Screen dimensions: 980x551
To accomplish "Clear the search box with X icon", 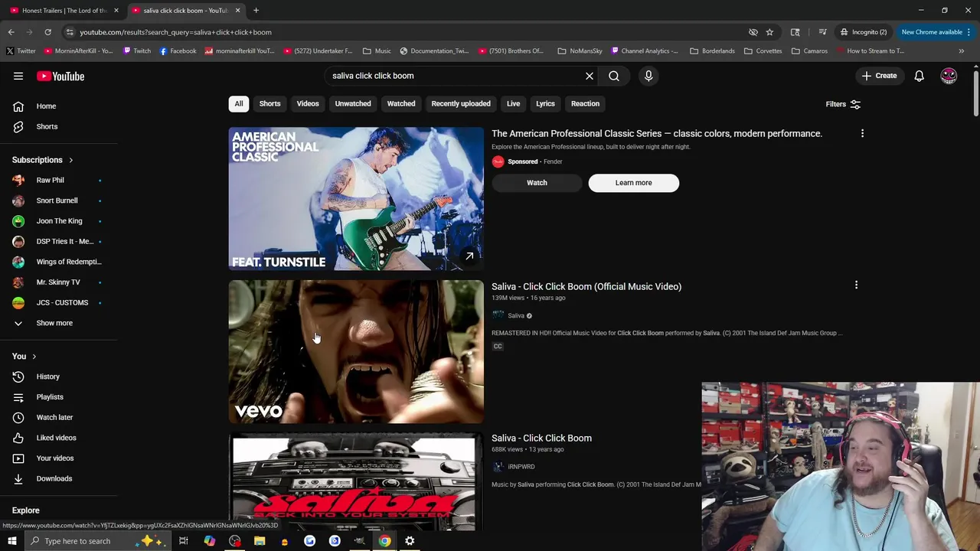I will tap(590, 76).
